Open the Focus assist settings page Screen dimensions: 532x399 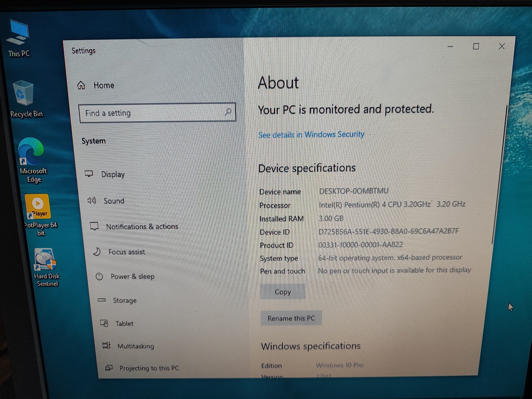[x=127, y=252]
